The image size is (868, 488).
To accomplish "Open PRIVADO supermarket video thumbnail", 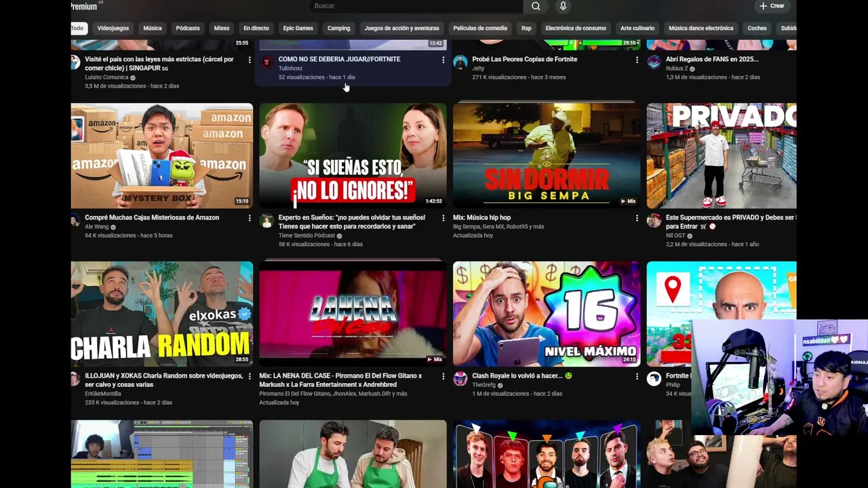I will [x=722, y=156].
